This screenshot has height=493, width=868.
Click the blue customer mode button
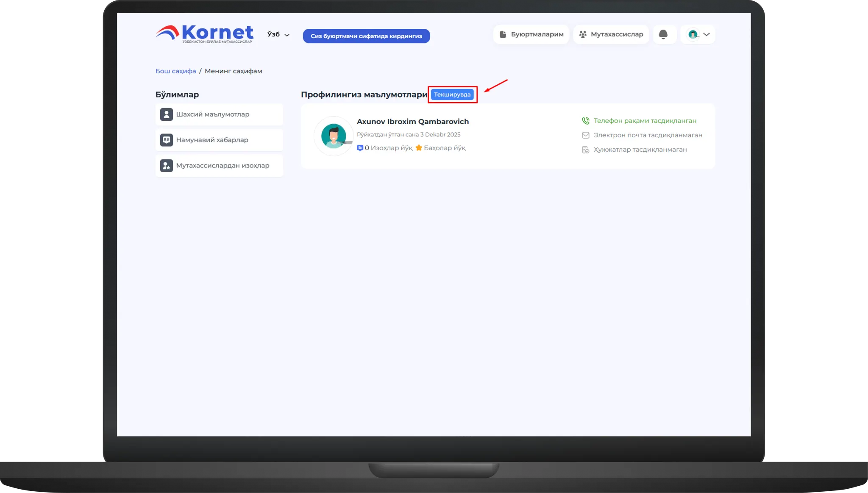[x=366, y=36]
